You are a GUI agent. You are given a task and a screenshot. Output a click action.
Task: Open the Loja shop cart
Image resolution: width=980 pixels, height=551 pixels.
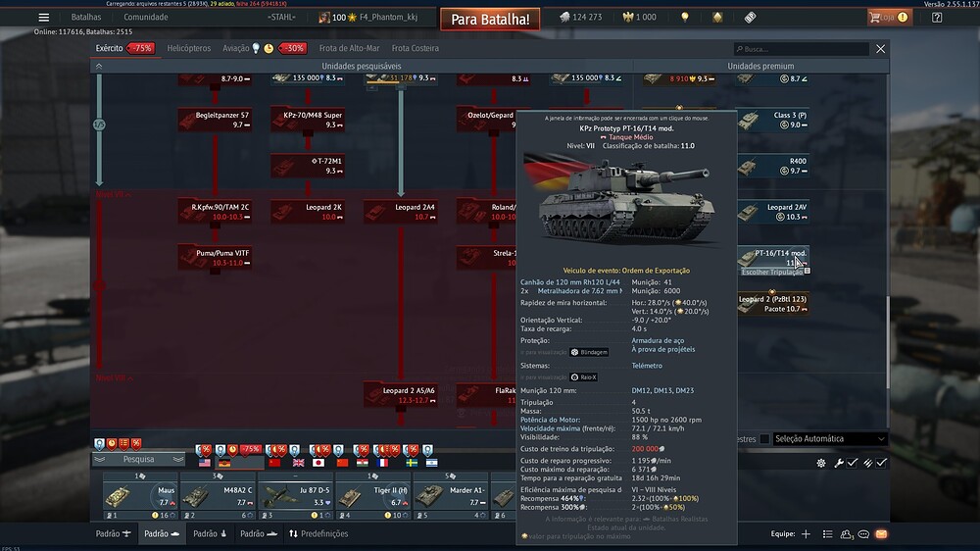[889, 18]
